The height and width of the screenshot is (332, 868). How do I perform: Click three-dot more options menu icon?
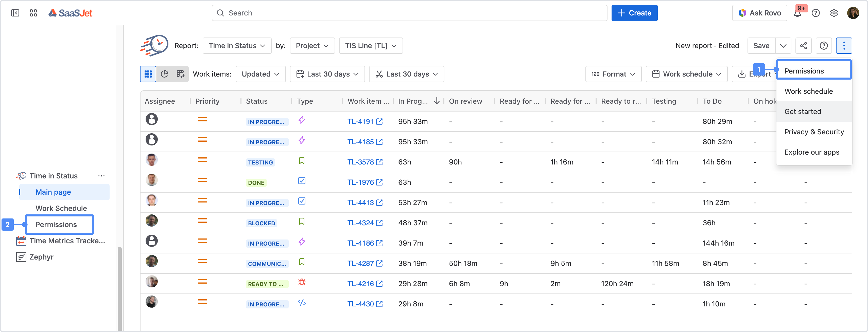(x=844, y=46)
